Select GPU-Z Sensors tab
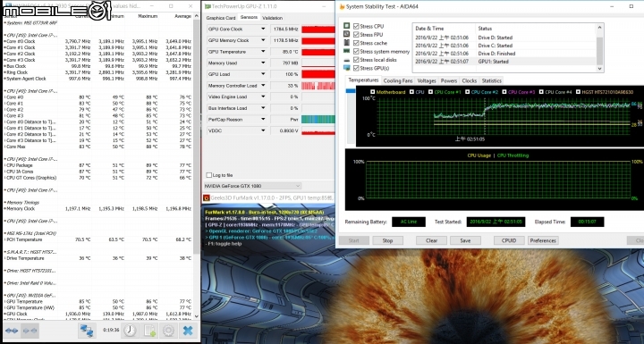The height and width of the screenshot is (344, 644). pos(249,17)
